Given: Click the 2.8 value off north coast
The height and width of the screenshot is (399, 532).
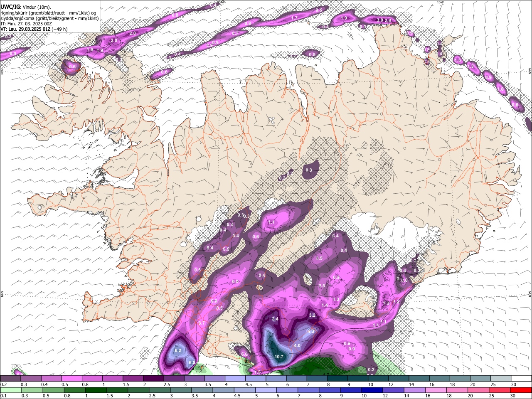Looking at the screenshot, I should pos(388,20).
